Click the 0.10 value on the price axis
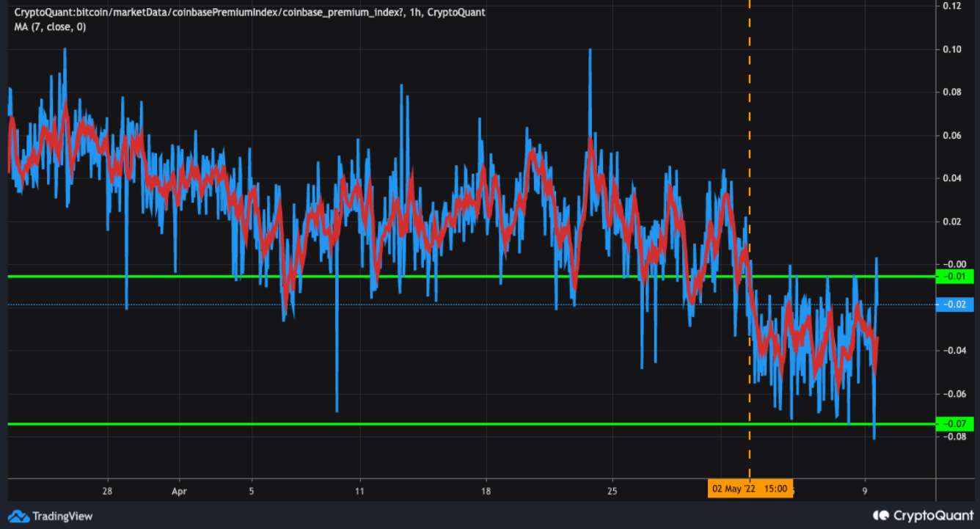 951,49
